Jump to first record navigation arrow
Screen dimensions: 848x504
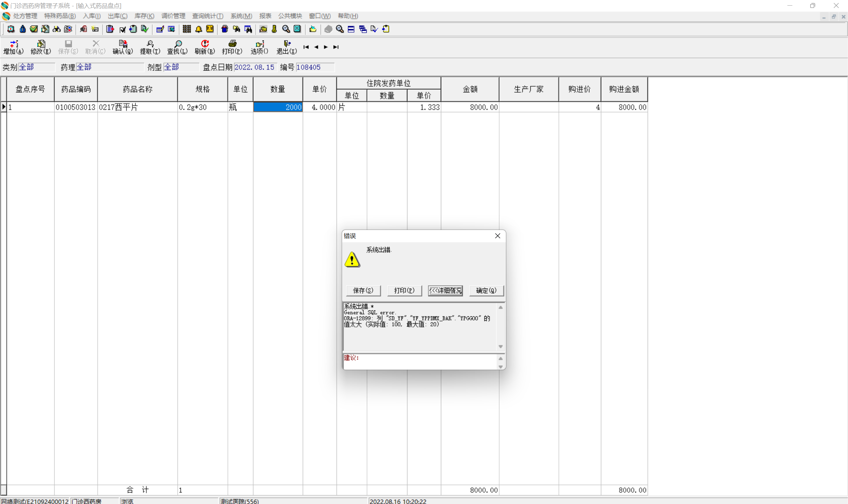[306, 47]
